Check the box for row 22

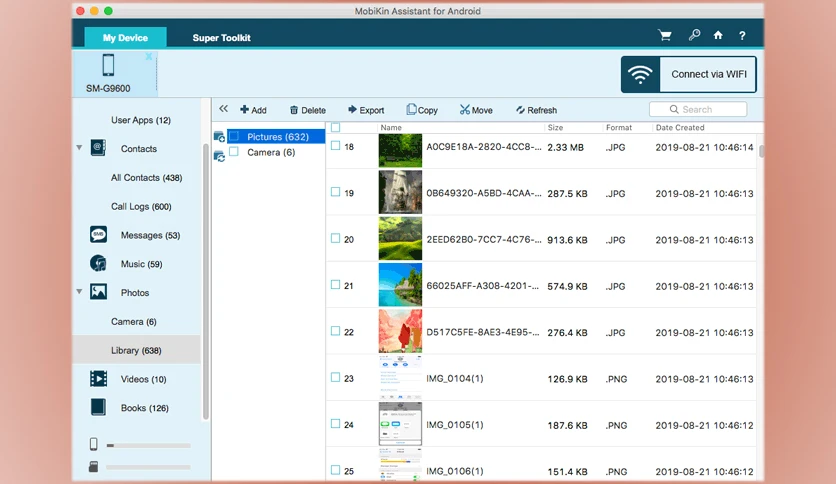coord(335,331)
